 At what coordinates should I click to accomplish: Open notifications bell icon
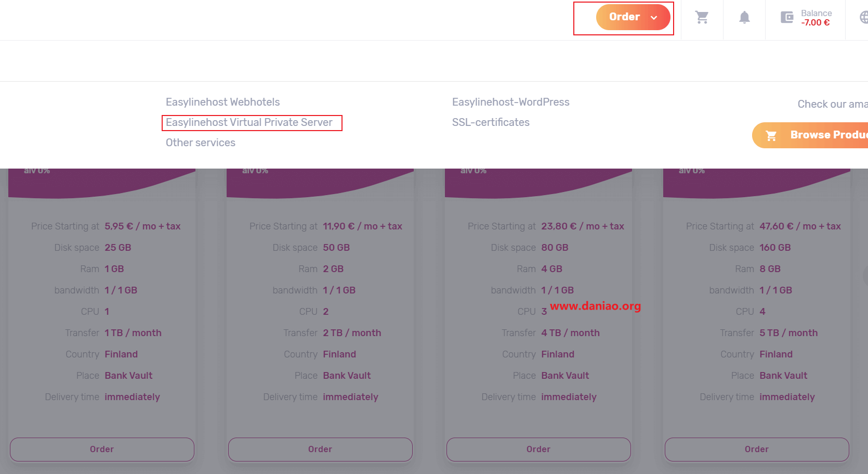744,18
